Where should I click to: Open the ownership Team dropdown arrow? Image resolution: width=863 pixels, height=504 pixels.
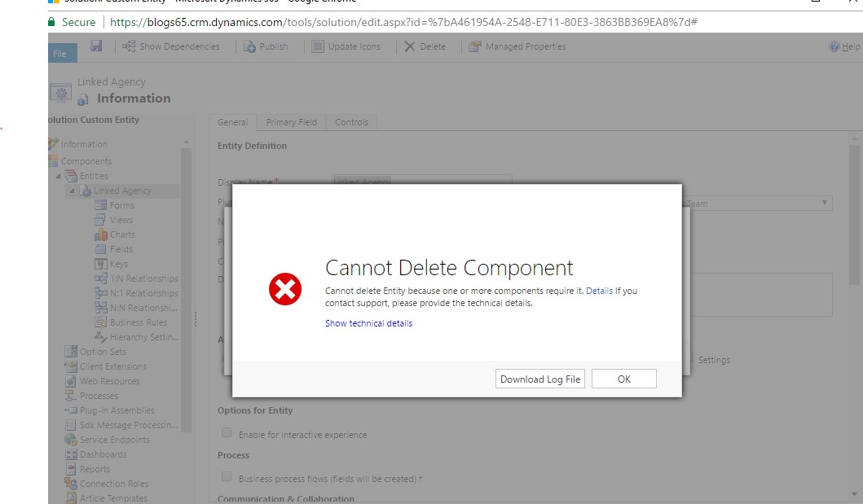click(x=825, y=203)
